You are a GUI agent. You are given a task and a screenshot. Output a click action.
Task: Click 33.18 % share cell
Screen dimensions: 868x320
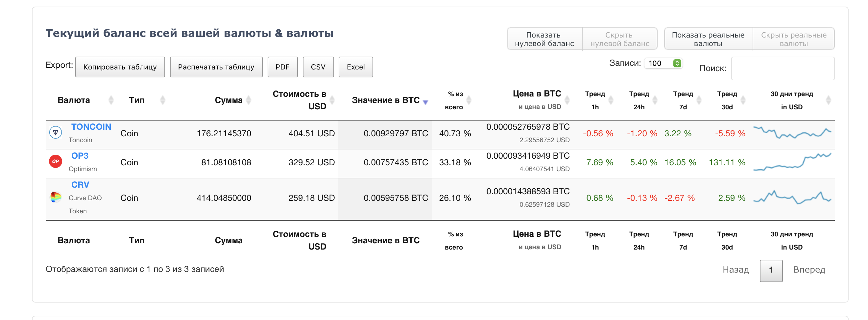tap(455, 162)
